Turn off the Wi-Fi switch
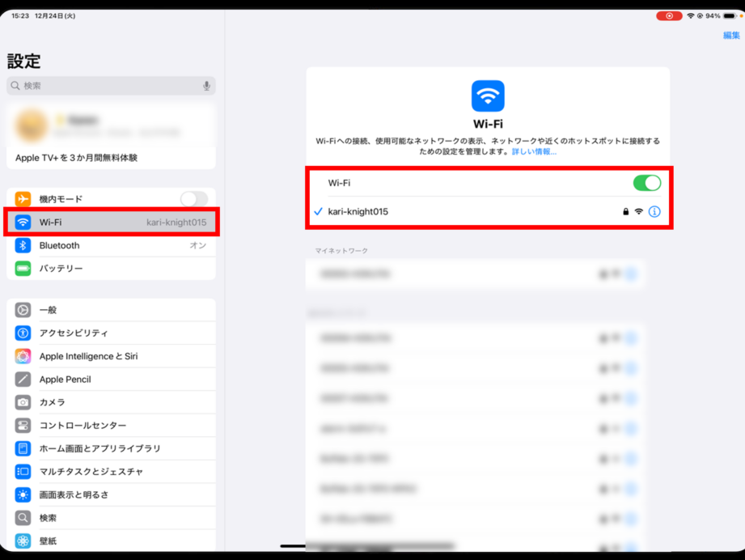Viewport: 745px width, 560px height. tap(646, 183)
